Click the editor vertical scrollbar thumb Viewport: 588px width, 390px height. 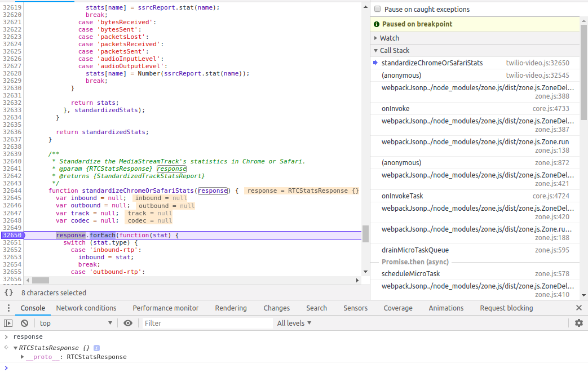pyautogui.click(x=366, y=234)
